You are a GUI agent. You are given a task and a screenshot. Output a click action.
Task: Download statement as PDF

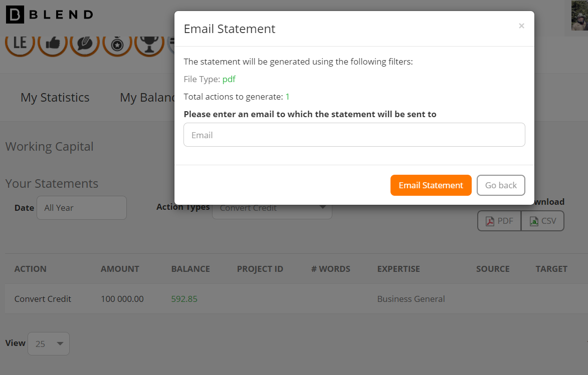coord(499,221)
